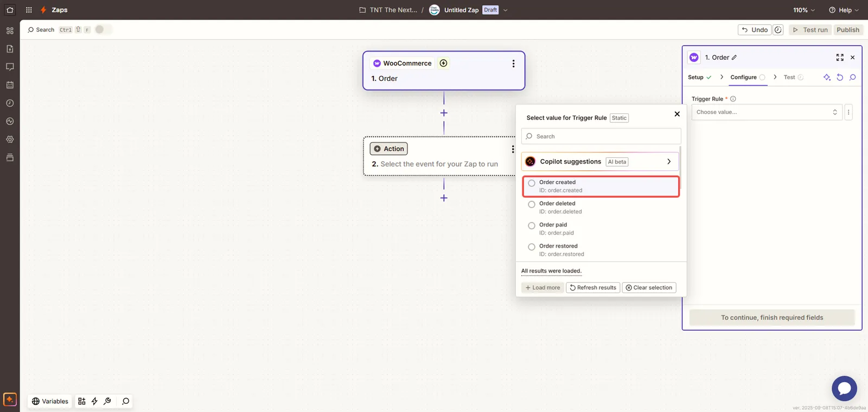Expand the 110% zoom level dropdown
Screen dimensions: 868x412
(x=804, y=10)
